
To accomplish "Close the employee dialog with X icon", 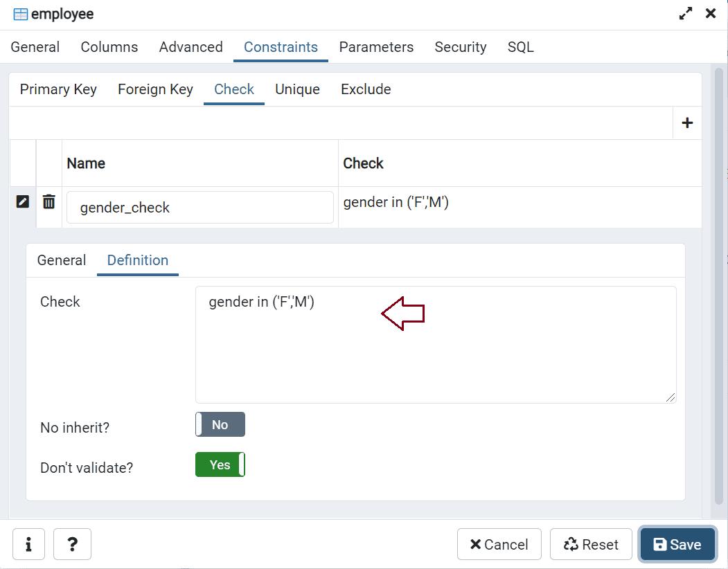I will (710, 14).
